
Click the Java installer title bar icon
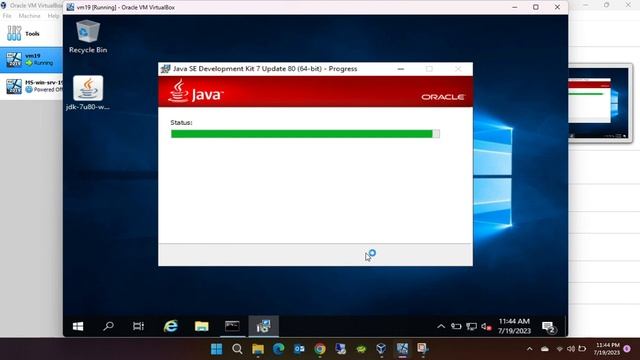165,69
